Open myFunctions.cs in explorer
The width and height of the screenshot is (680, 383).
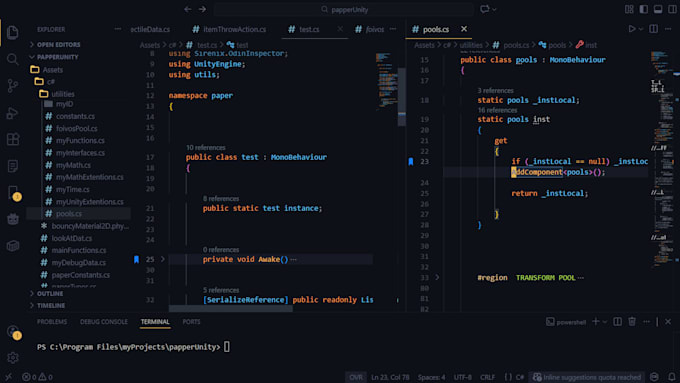pyautogui.click(x=80, y=141)
